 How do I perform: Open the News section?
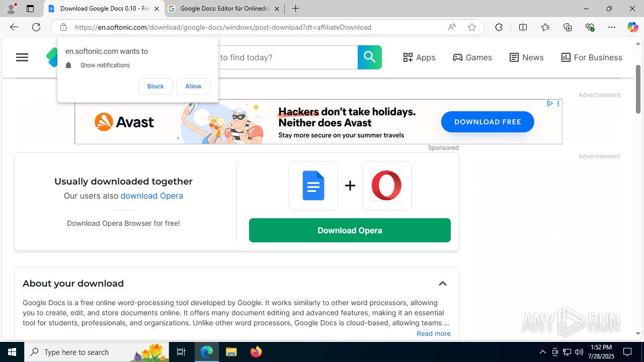pos(526,57)
